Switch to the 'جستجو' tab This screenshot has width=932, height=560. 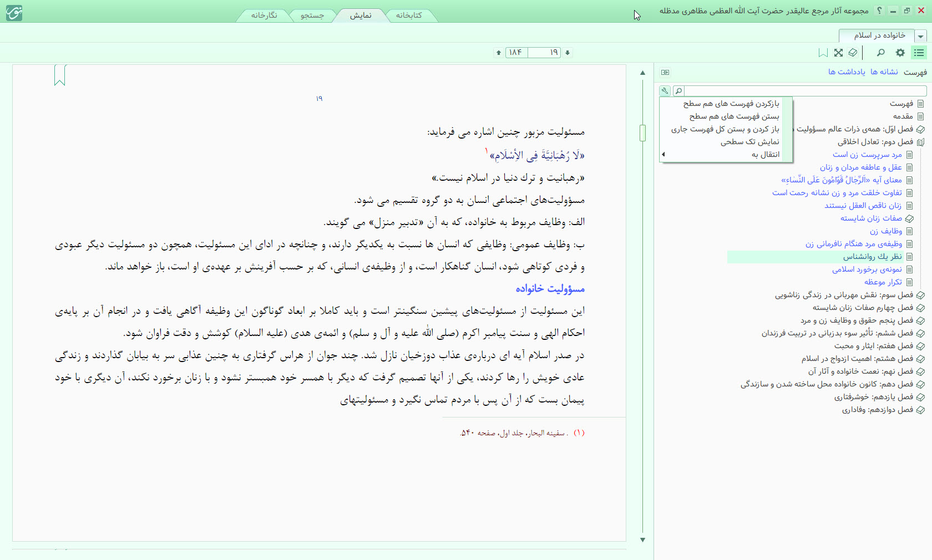coord(312,16)
